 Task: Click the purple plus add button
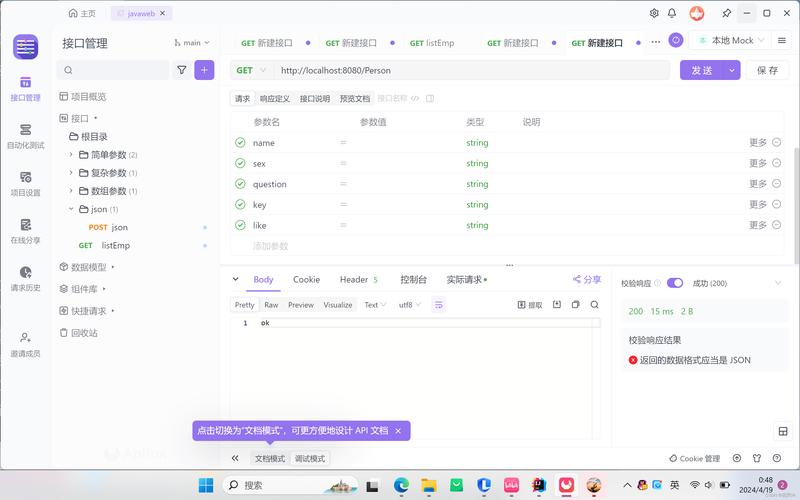click(x=204, y=70)
